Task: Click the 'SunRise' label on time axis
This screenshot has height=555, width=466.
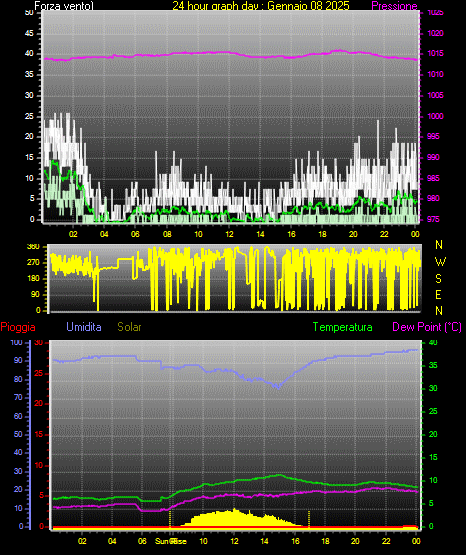Action: click(x=171, y=541)
